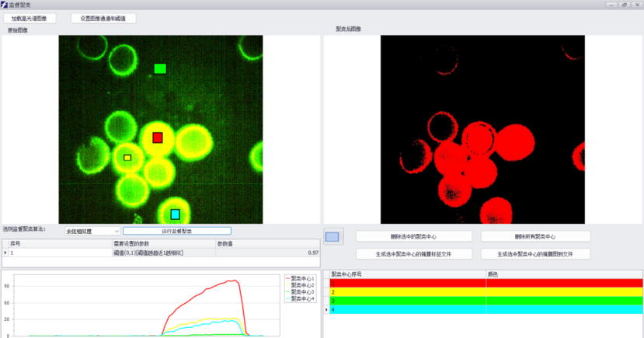
Task: Open the 余弦相似度 algorithm dropdown
Action: [92, 231]
